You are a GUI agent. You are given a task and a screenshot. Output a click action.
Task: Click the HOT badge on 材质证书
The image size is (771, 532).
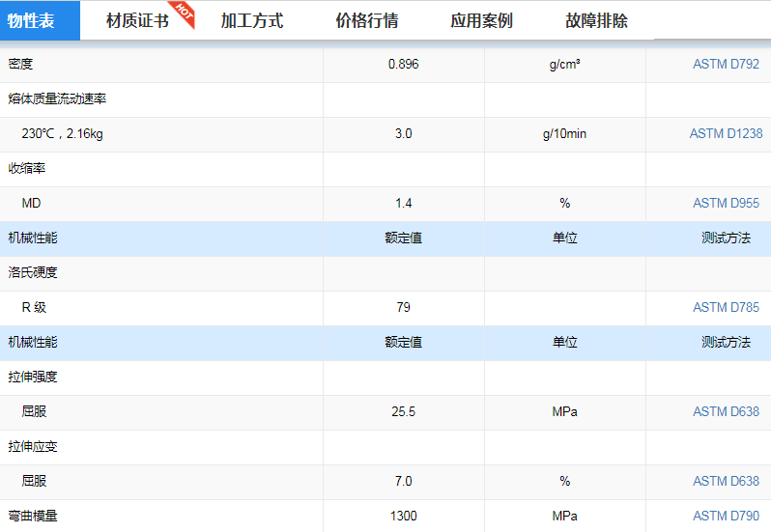point(185,13)
